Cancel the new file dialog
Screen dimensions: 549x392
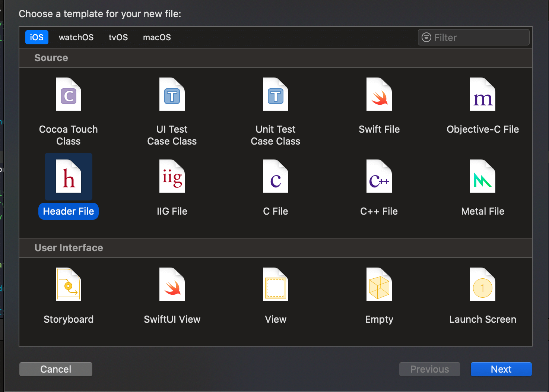[56, 369]
